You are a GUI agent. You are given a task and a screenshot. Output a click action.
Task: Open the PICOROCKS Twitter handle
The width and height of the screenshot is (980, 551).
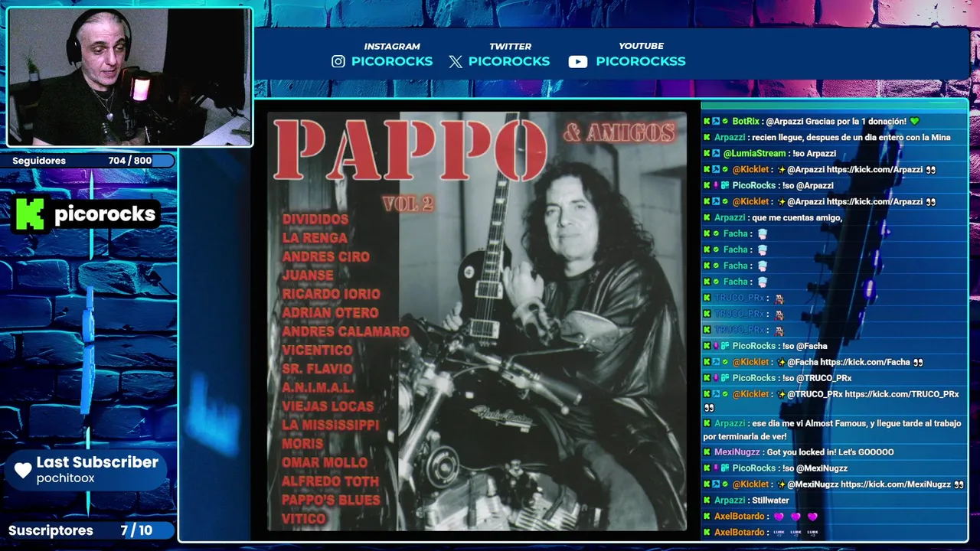click(509, 61)
